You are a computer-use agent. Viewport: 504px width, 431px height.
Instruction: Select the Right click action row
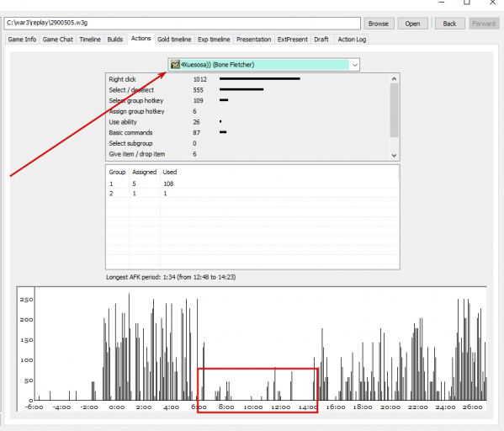pos(247,79)
